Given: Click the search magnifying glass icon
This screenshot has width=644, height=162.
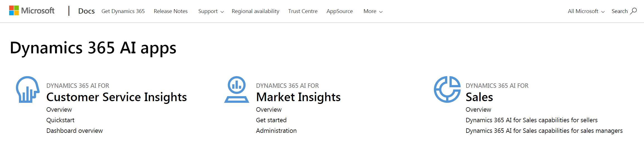Looking at the screenshot, I should click(633, 11).
